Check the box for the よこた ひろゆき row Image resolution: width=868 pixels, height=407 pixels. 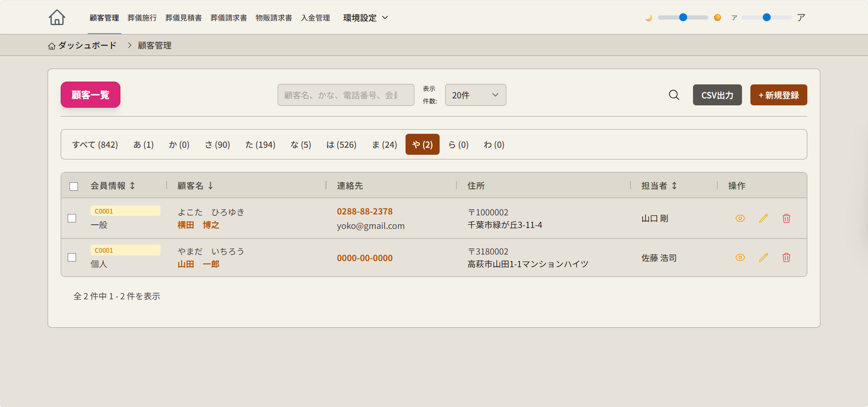coord(72,218)
